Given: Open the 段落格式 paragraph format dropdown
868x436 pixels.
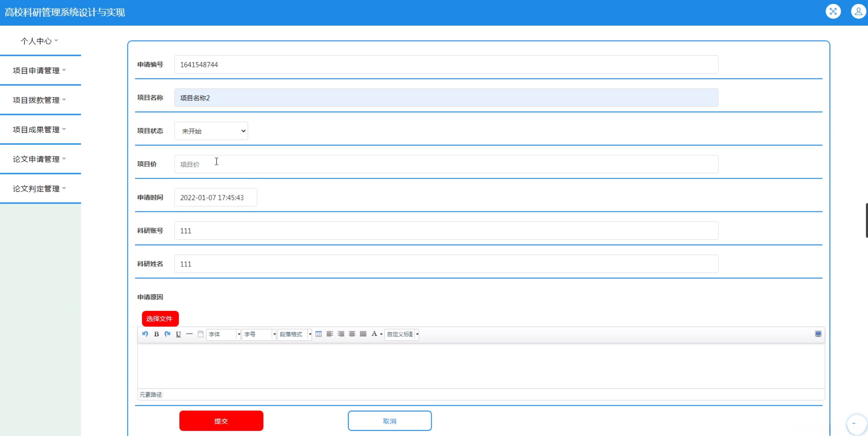Looking at the screenshot, I should [294, 334].
